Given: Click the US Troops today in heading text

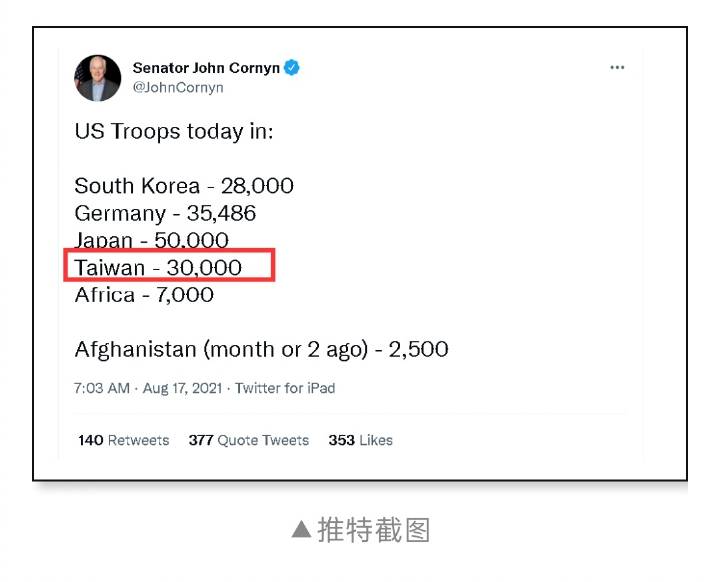Looking at the screenshot, I should pyautogui.click(x=174, y=132).
